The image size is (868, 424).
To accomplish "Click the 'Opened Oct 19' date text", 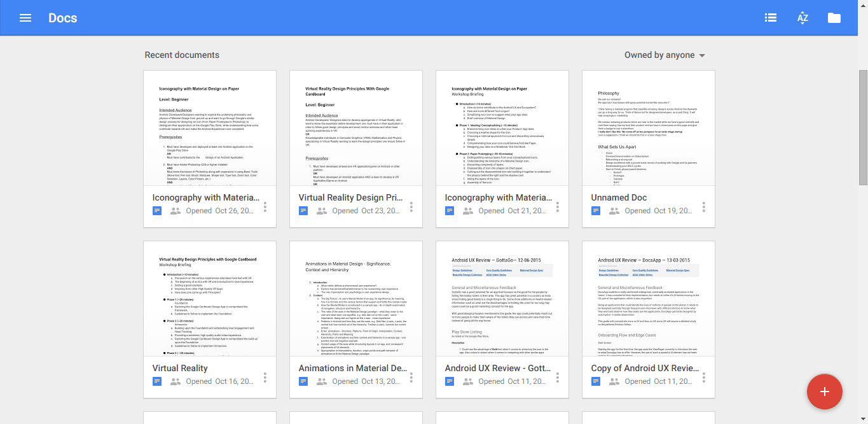I will click(x=658, y=211).
